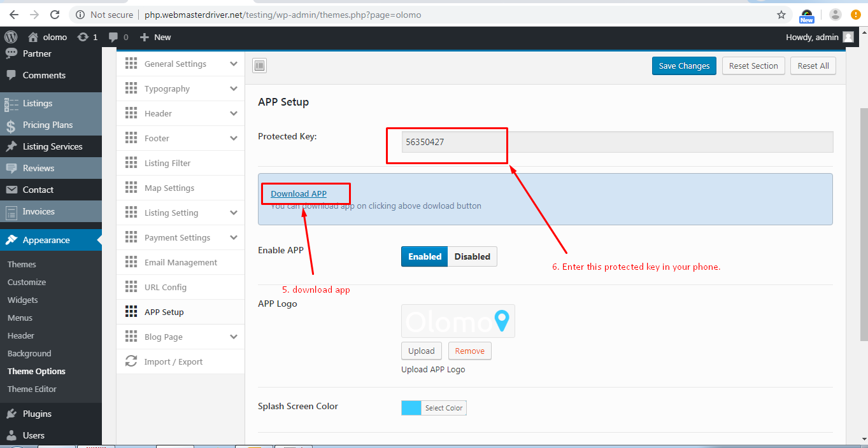The height and width of the screenshot is (448, 868).
Task: Set Enable APP to Enabled
Action: click(x=425, y=256)
